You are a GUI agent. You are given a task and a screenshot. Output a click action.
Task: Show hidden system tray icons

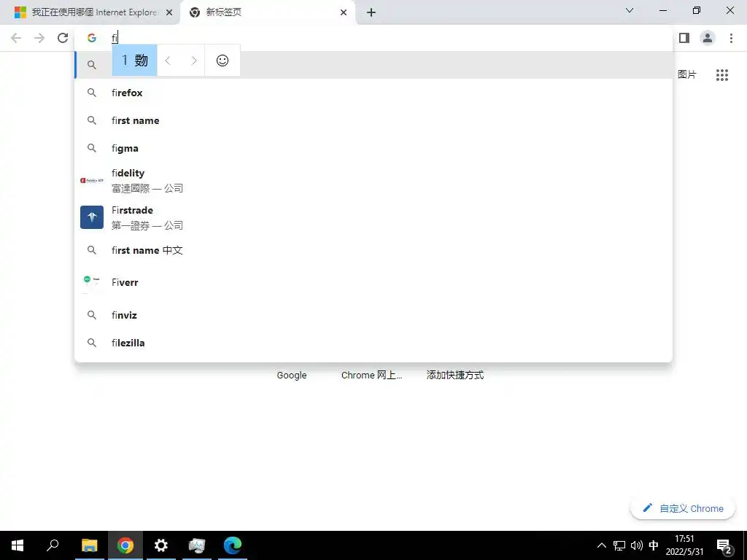pos(602,545)
